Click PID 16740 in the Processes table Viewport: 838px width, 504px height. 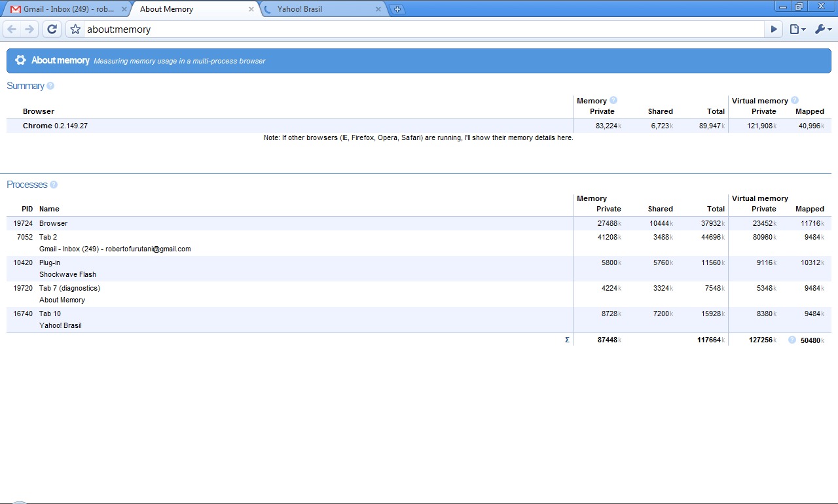tap(23, 314)
